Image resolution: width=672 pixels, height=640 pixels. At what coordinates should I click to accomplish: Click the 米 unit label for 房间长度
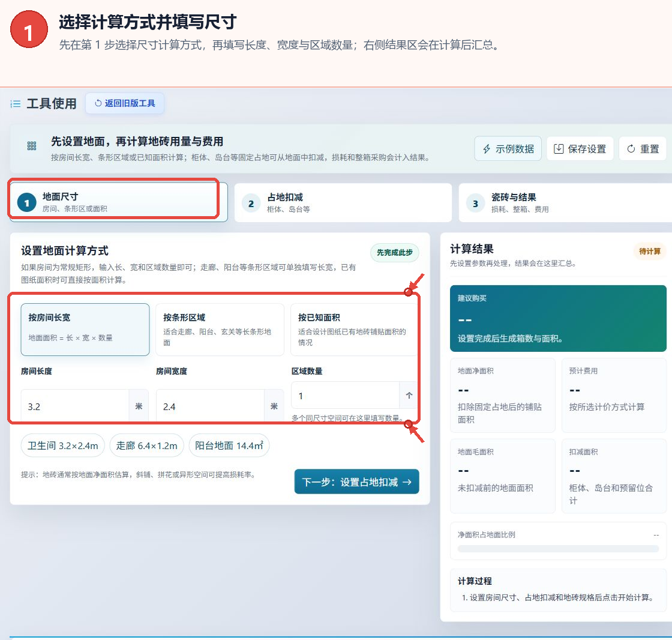(139, 406)
